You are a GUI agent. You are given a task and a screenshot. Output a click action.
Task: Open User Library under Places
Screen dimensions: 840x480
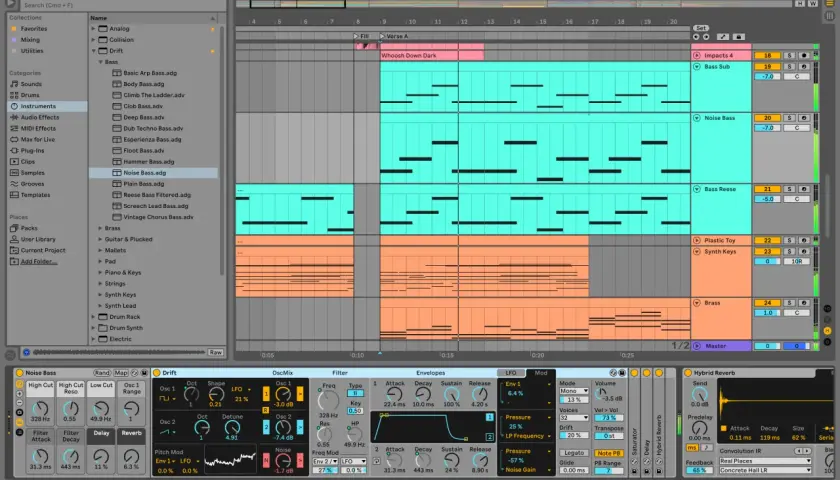click(33, 239)
